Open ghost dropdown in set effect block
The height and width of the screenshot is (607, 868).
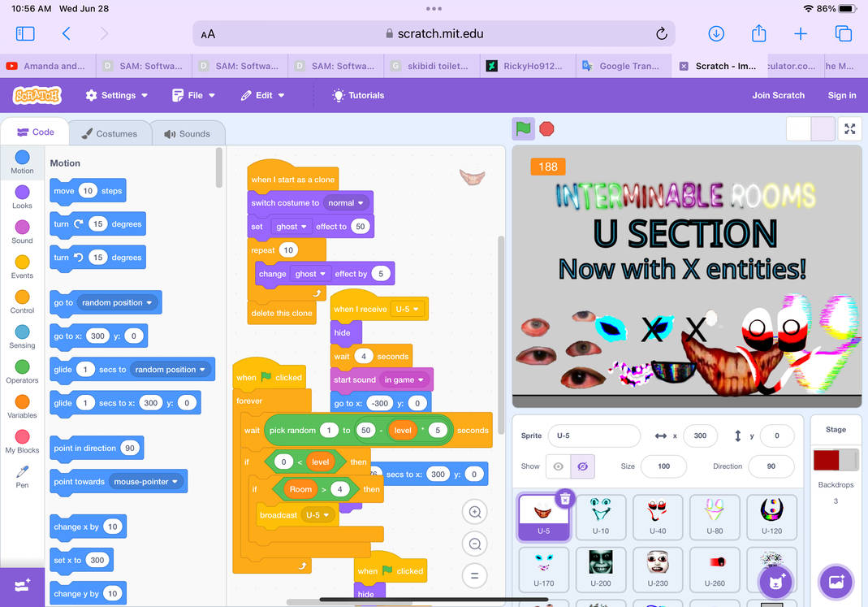coord(291,227)
